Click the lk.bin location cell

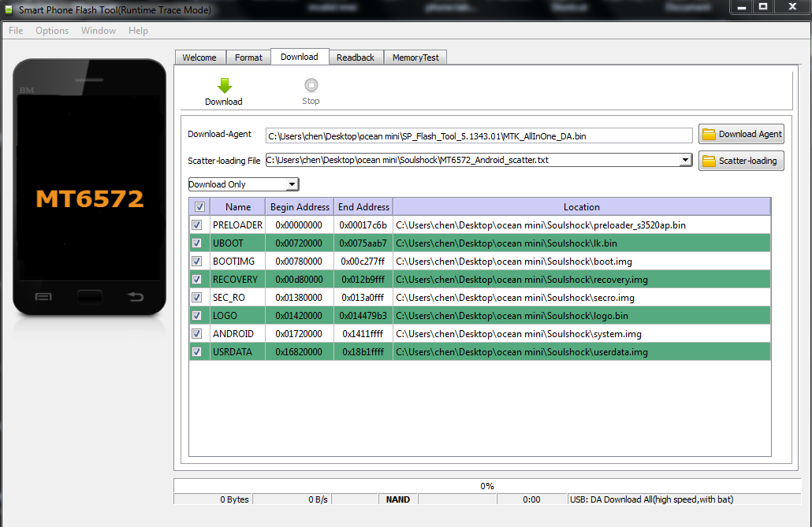click(582, 243)
